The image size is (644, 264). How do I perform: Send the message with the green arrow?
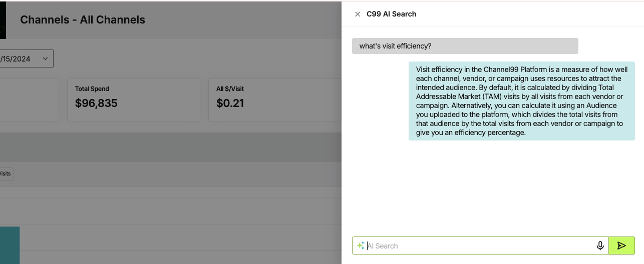coord(621,245)
